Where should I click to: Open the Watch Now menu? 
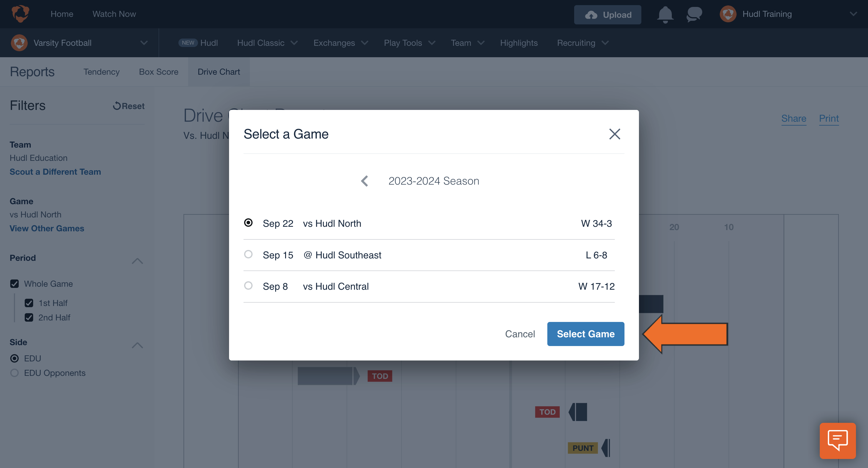(x=114, y=14)
